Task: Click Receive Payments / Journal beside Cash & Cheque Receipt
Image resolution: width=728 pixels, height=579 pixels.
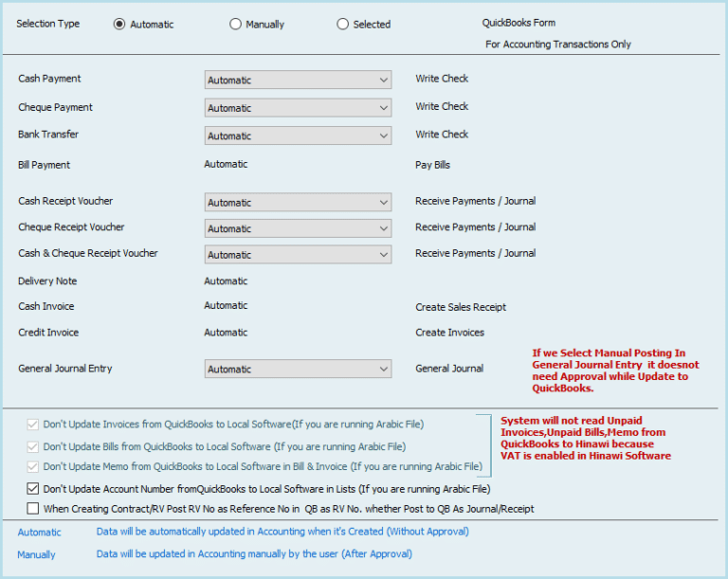Action: [476, 253]
